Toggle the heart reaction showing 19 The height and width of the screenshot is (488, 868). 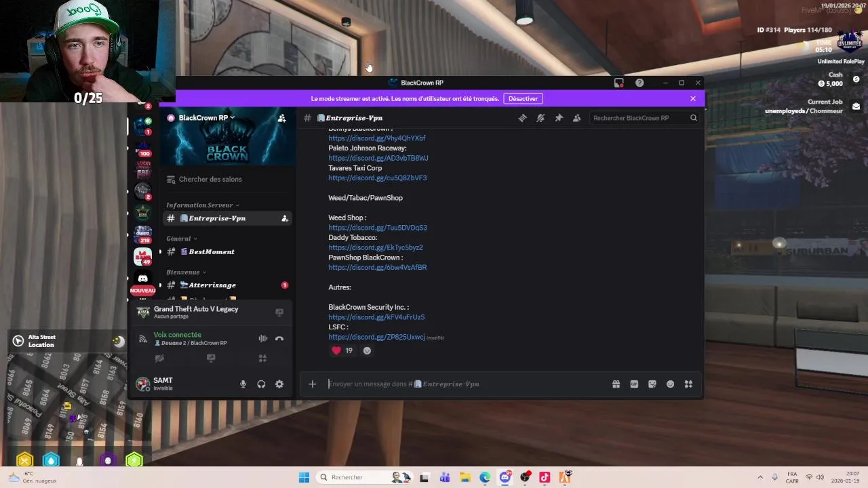342,350
